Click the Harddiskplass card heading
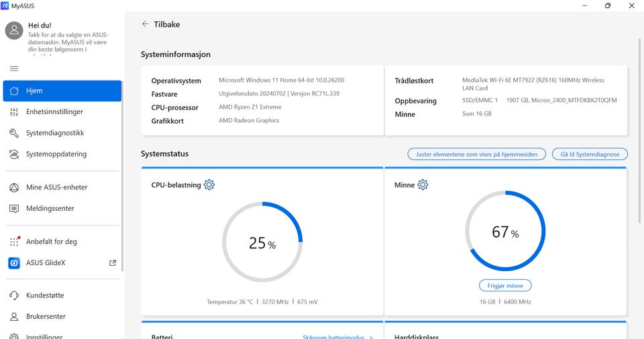Image resolution: width=644 pixels, height=339 pixels. [417, 336]
